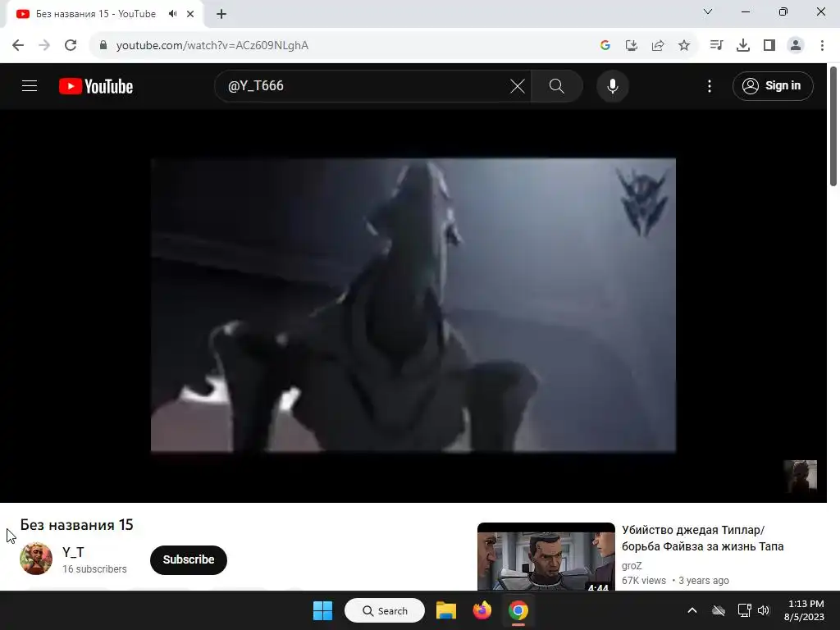
Task: Click the browser forward arrow
Action: pyautogui.click(x=44, y=45)
